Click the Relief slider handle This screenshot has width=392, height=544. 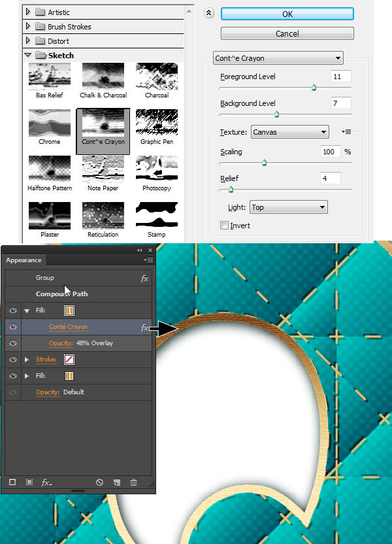[231, 190]
